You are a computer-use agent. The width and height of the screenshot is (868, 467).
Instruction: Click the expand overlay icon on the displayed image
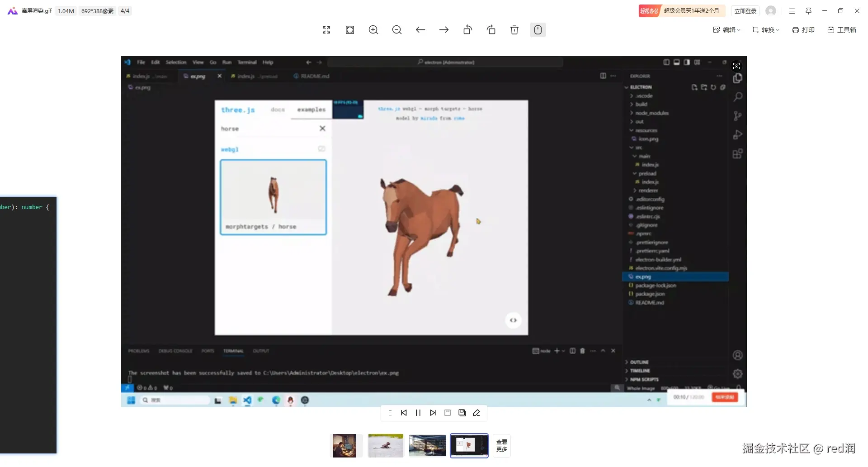[x=736, y=66]
